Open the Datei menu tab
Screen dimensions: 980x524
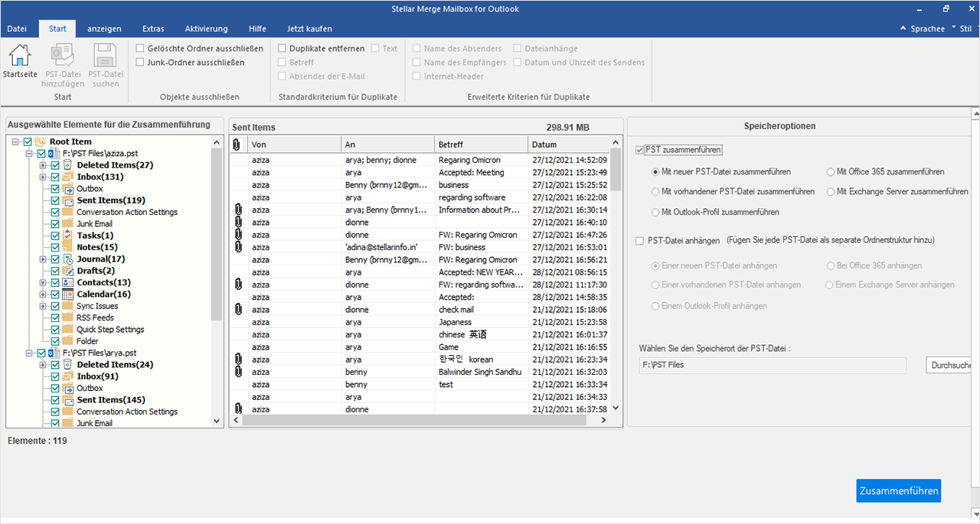(17, 29)
